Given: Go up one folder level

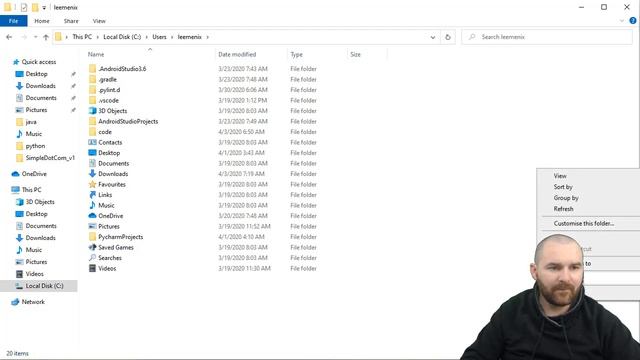Looking at the screenshot, I should 46,37.
